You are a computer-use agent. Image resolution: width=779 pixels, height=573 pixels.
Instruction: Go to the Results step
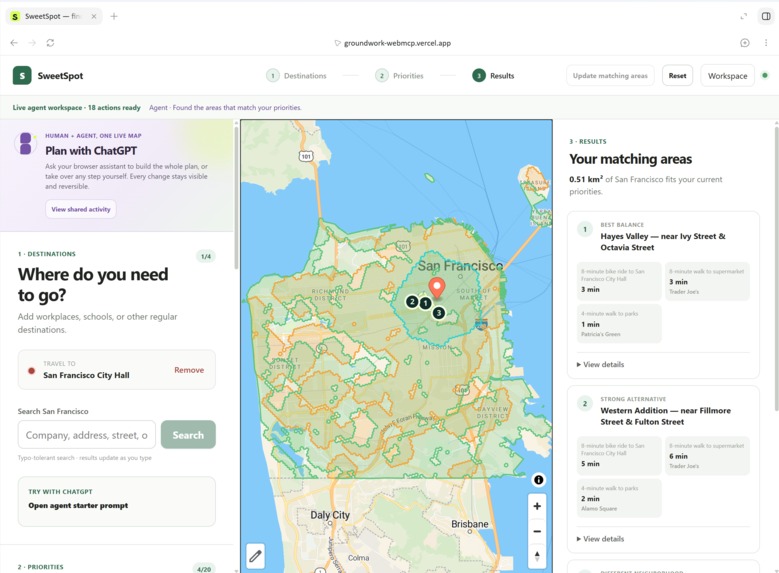pos(493,76)
